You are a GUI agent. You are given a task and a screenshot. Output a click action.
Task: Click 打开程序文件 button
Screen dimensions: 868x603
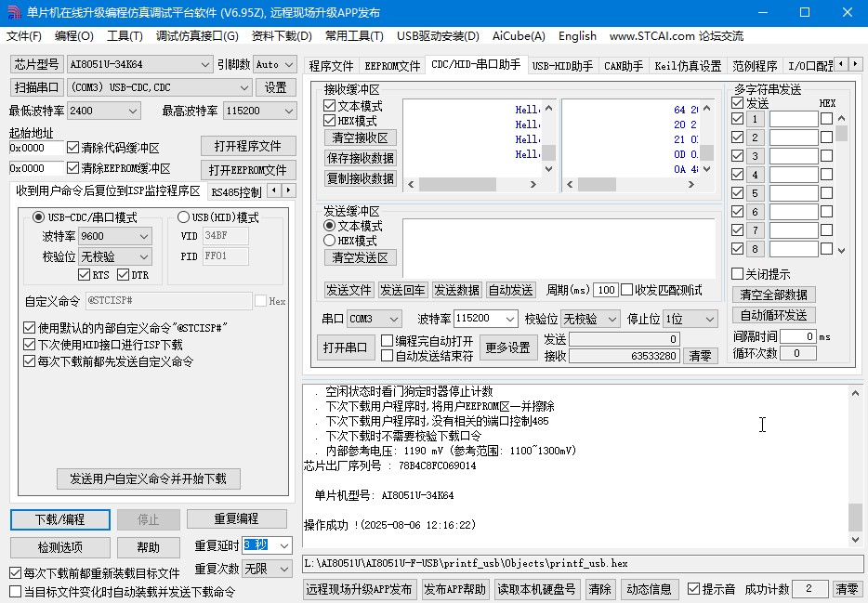pos(248,146)
